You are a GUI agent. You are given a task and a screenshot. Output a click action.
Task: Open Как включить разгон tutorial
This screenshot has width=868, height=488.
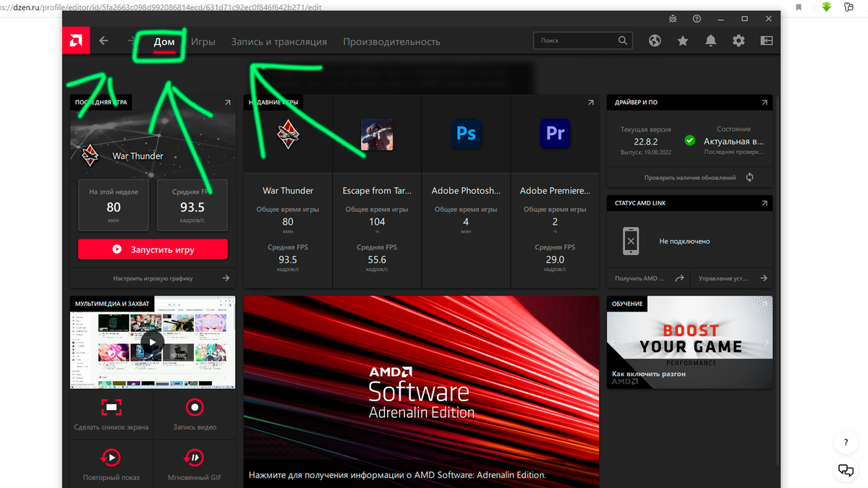click(x=689, y=342)
